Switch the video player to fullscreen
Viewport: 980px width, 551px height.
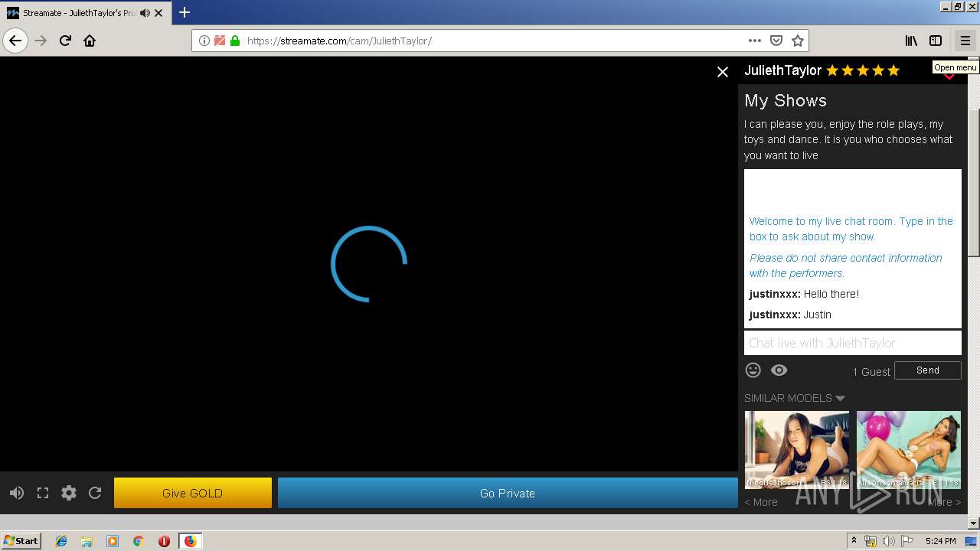tap(43, 493)
